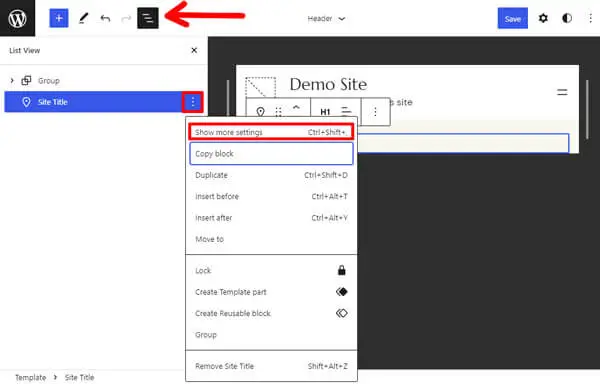Choose Insert before from the menu
Image resolution: width=600 pixels, height=384 pixels.
271,197
